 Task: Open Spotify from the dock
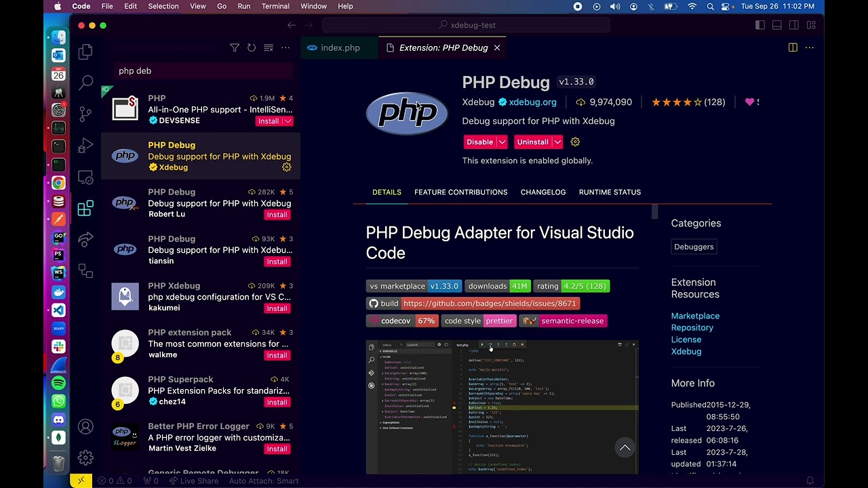click(58, 384)
